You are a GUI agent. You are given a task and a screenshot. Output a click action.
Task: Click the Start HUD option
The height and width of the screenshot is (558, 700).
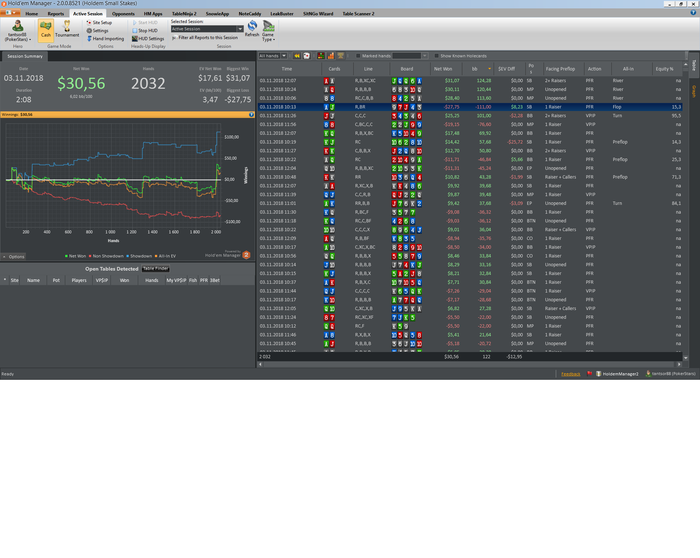145,22
